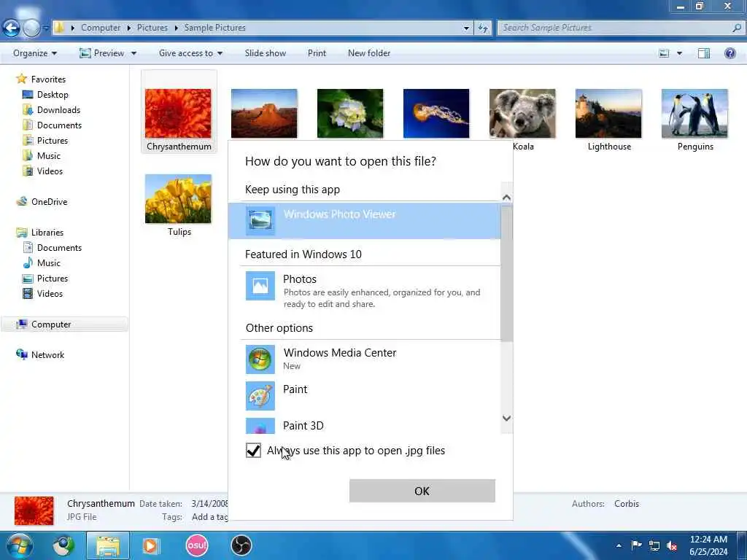Select the Jellyfish thumbnail
The height and width of the screenshot is (560, 747).
[436, 113]
